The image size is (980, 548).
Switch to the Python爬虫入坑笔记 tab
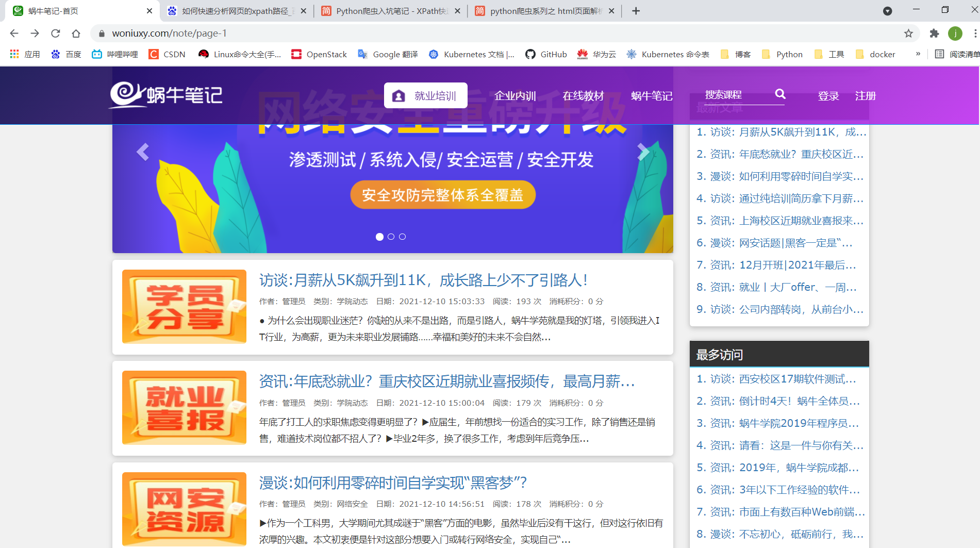tap(391, 11)
